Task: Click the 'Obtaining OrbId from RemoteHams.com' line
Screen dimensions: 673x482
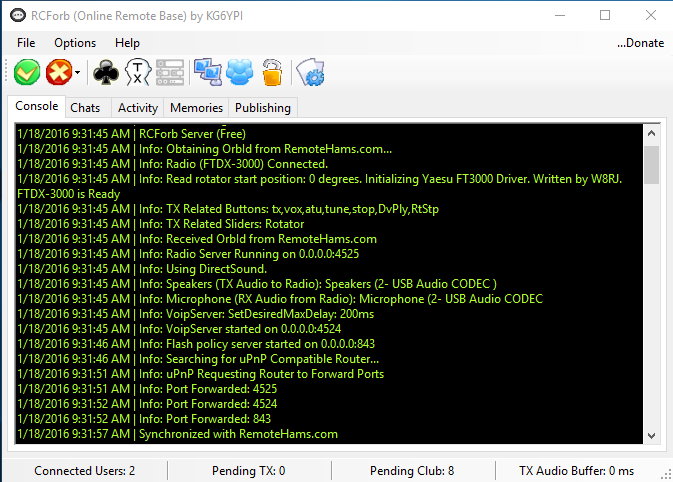Action: [x=204, y=149]
